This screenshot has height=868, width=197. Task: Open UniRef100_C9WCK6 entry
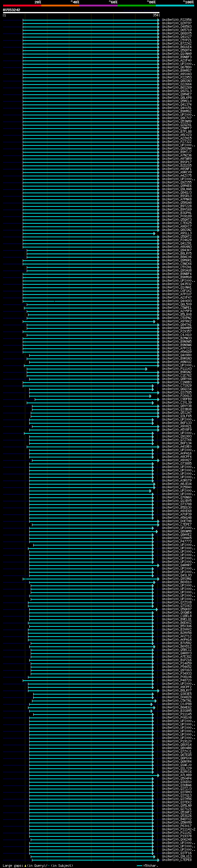tap(176, 264)
